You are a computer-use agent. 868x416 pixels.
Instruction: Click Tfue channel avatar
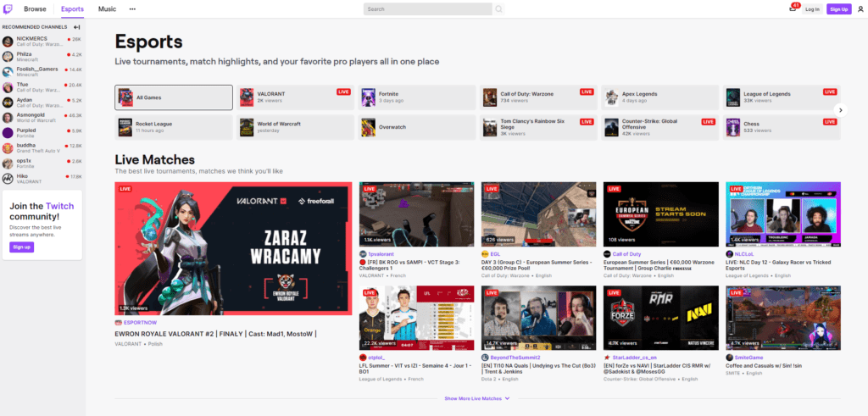[x=8, y=87]
